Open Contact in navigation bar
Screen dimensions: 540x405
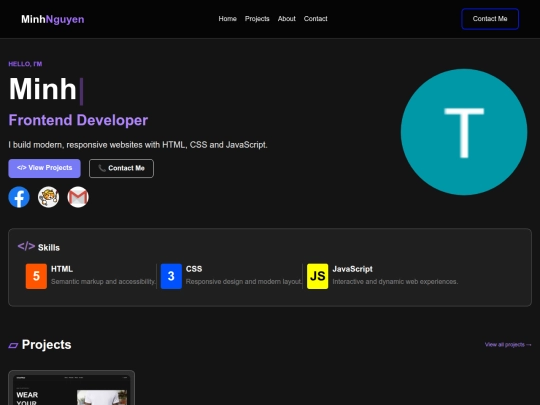point(315,19)
